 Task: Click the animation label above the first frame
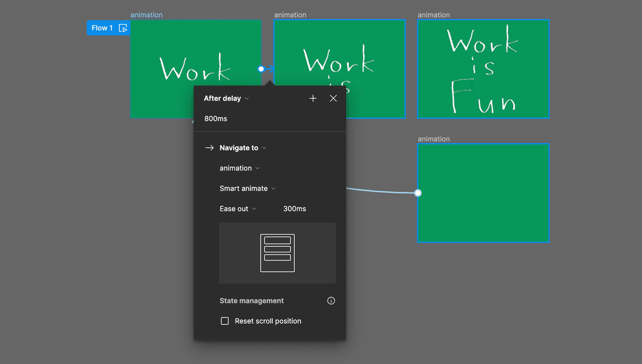point(147,15)
